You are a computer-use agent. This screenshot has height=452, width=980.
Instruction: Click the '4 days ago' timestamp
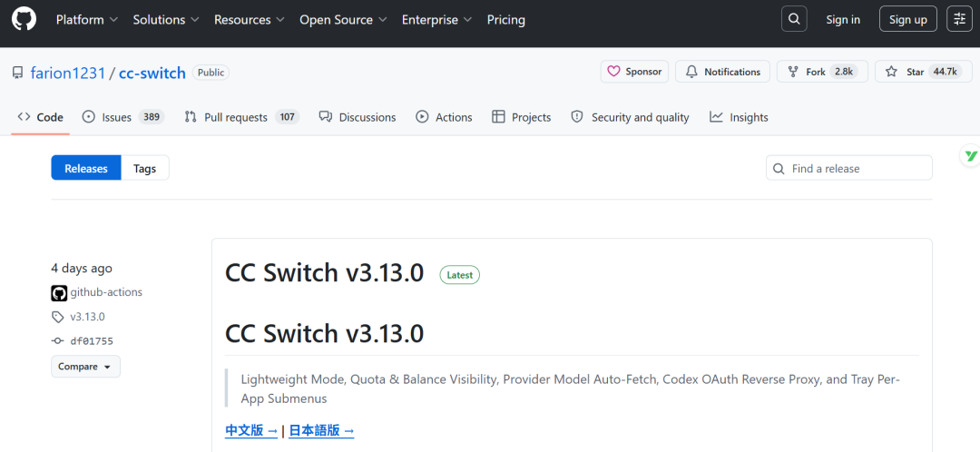pos(82,268)
